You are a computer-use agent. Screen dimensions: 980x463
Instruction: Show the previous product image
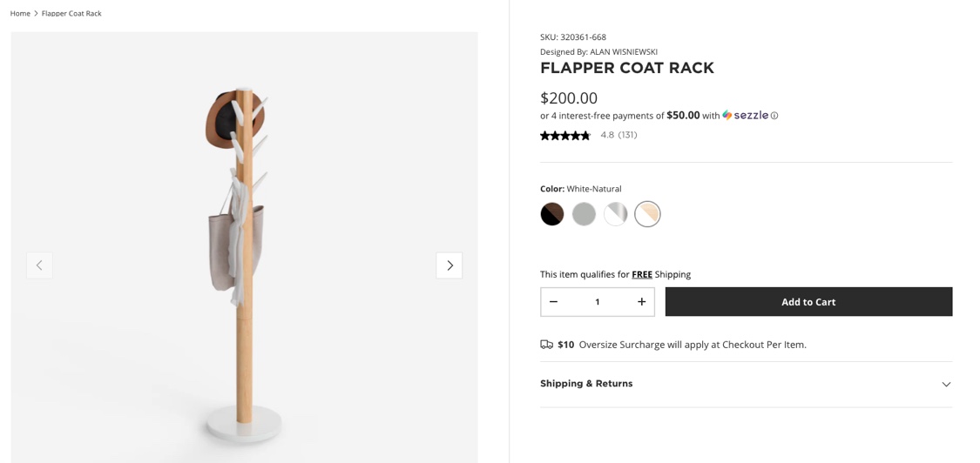tap(39, 265)
